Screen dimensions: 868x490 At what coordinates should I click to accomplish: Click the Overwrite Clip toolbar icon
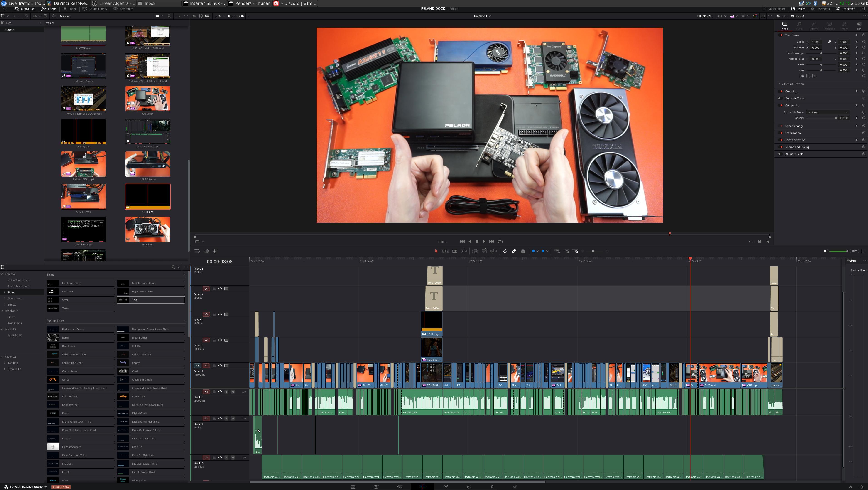coord(484,251)
